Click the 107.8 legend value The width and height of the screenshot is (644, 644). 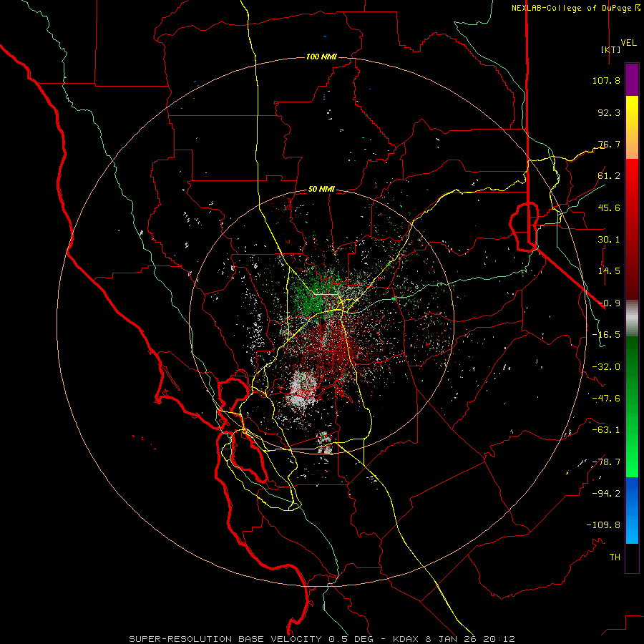click(606, 80)
